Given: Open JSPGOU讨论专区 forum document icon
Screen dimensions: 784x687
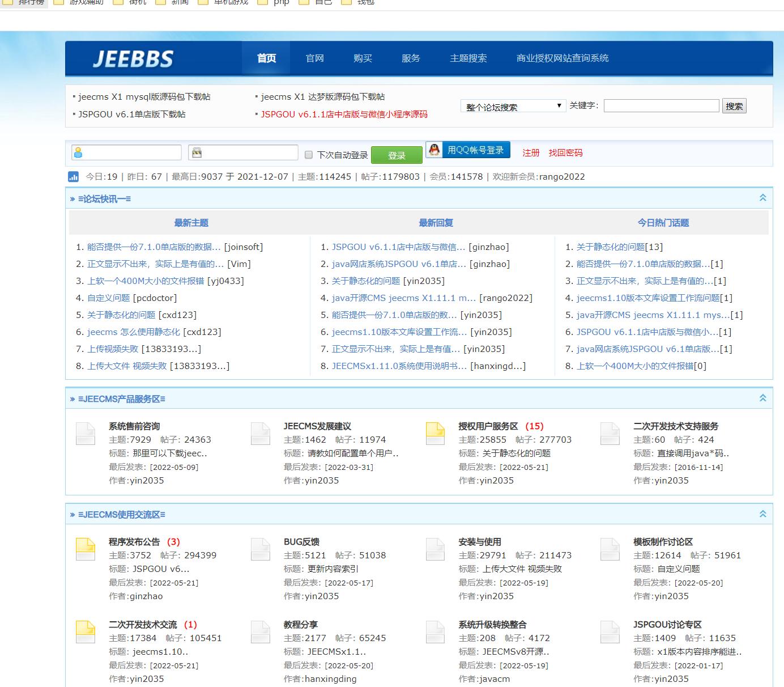Looking at the screenshot, I should (x=610, y=632).
